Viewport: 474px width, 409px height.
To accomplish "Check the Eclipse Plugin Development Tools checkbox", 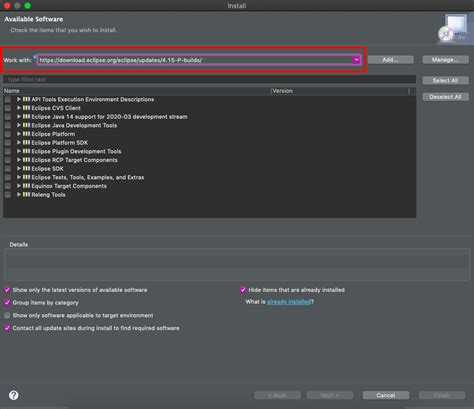I will coord(8,151).
